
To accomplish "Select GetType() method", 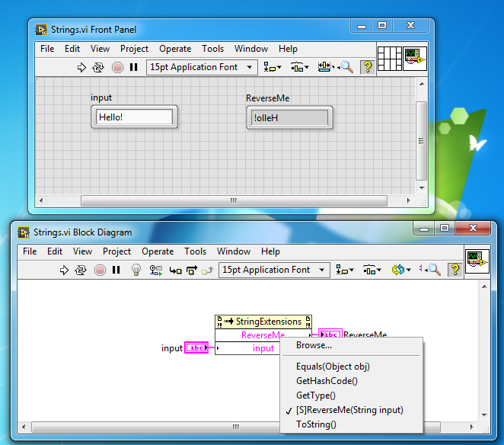I will pyautogui.click(x=351, y=395).
